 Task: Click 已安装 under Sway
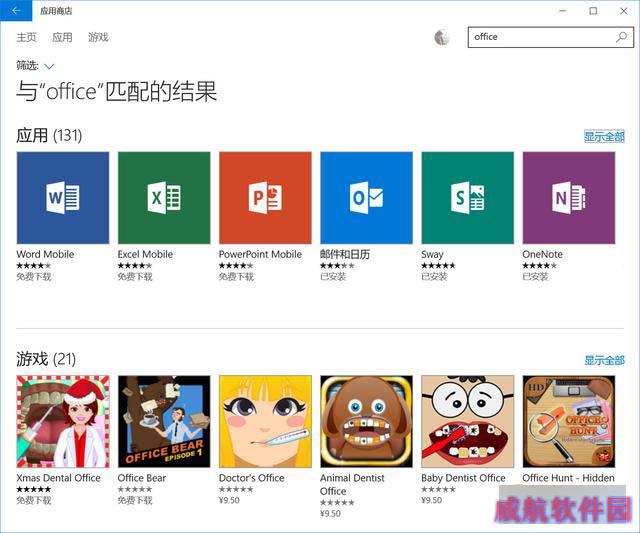click(434, 277)
